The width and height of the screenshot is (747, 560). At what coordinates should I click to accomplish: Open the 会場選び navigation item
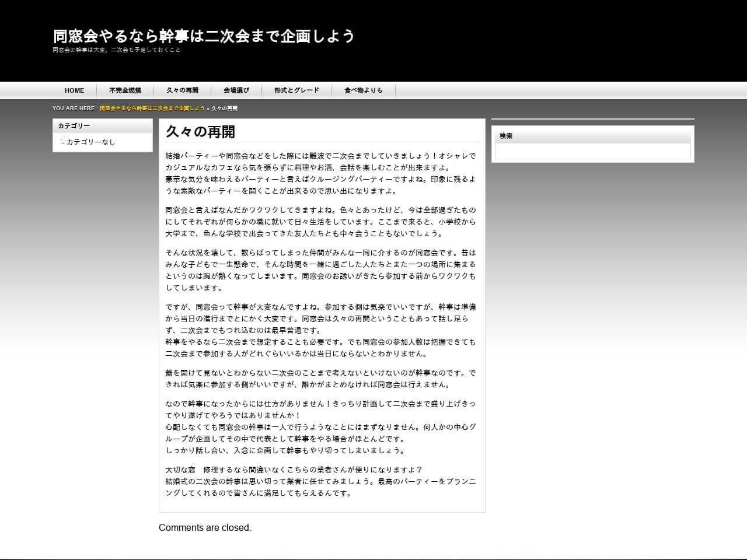click(x=236, y=90)
